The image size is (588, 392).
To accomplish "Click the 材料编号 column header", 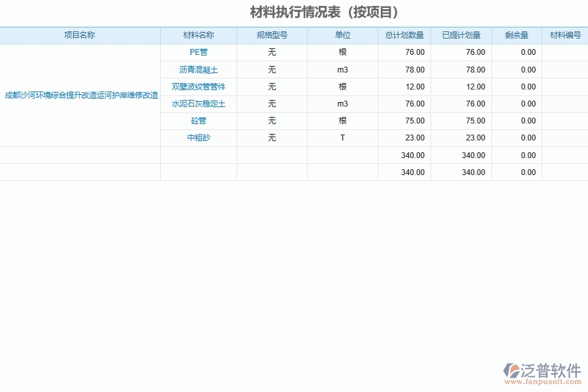I will [x=565, y=35].
